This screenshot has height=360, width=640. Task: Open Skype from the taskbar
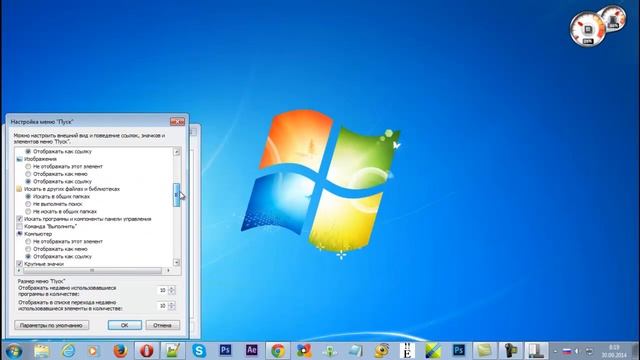[x=199, y=351]
